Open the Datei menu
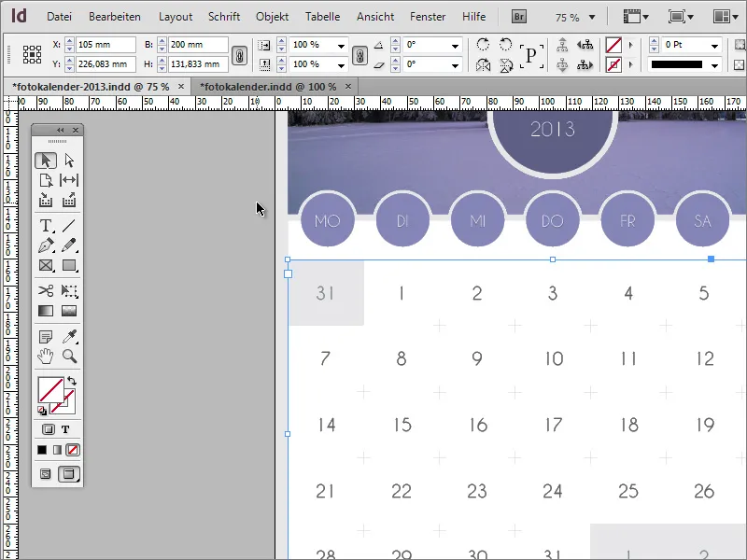Image resolution: width=747 pixels, height=560 pixels. click(59, 17)
